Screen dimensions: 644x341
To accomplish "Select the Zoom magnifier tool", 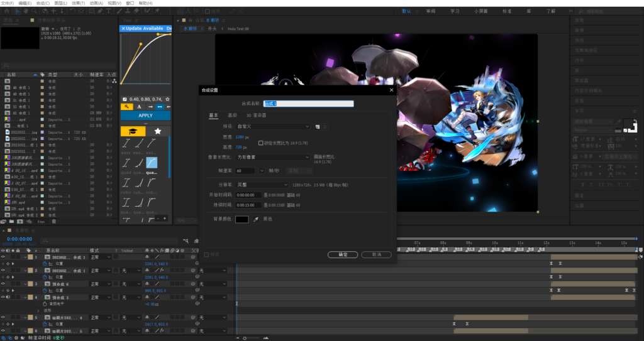I will 35,11.
